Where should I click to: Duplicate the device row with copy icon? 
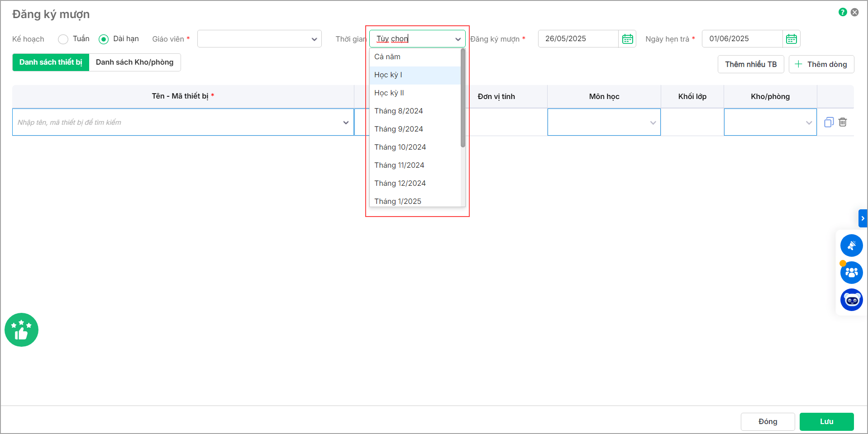pos(829,122)
